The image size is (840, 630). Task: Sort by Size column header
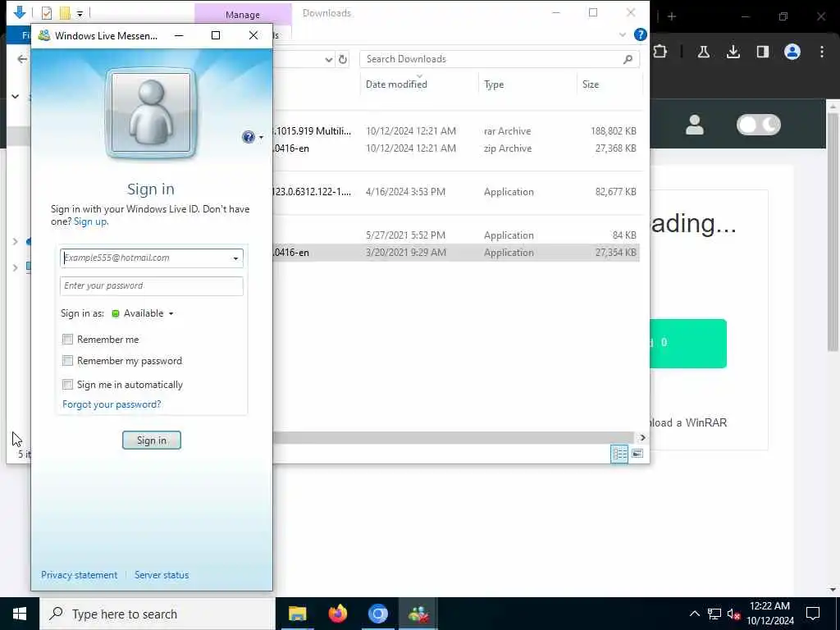pos(591,84)
